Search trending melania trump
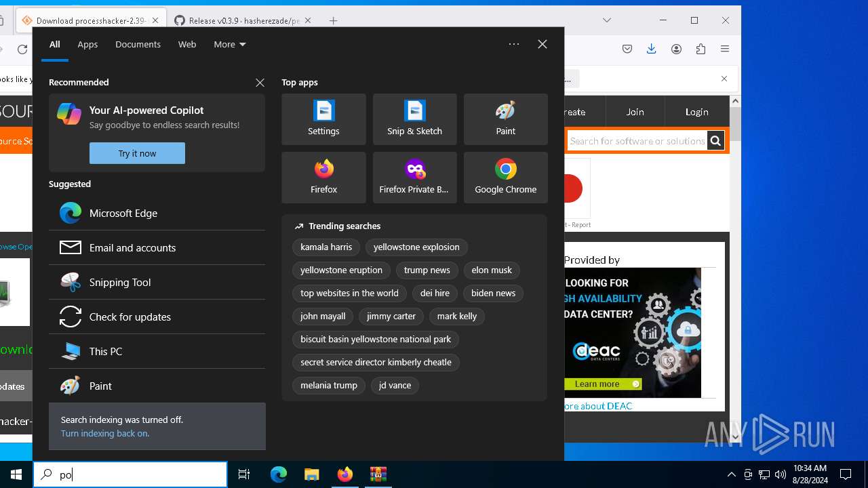The height and width of the screenshot is (488, 868). (x=329, y=386)
